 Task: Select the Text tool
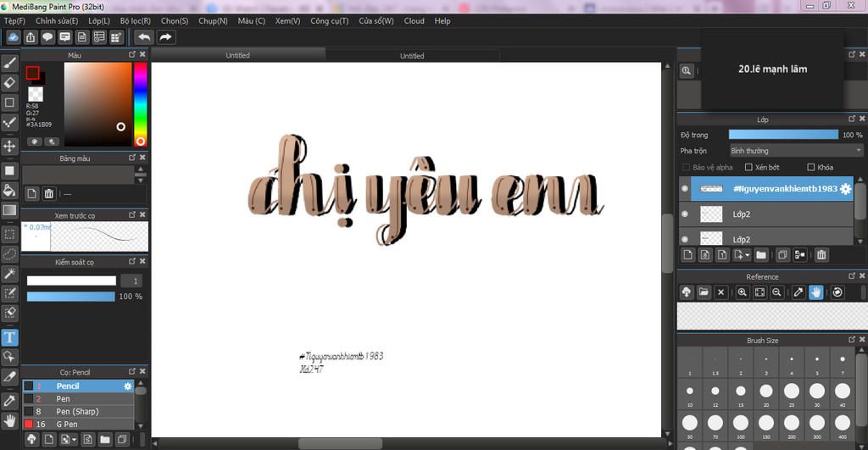(x=9, y=337)
